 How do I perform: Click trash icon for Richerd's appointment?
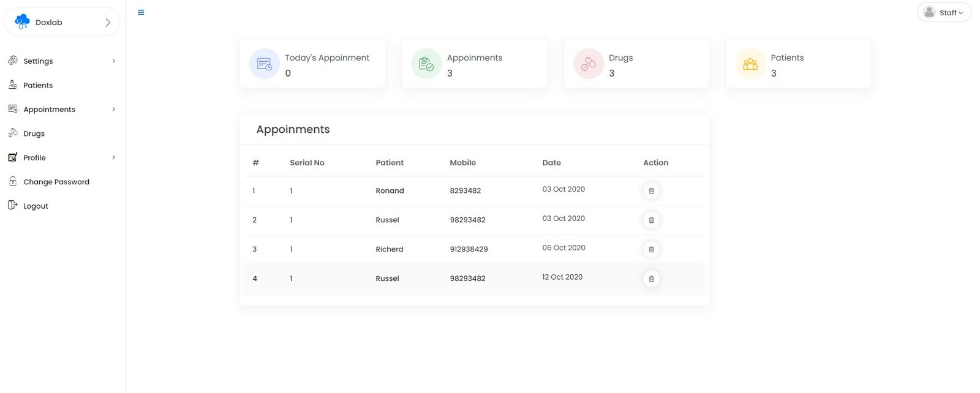coord(651,250)
